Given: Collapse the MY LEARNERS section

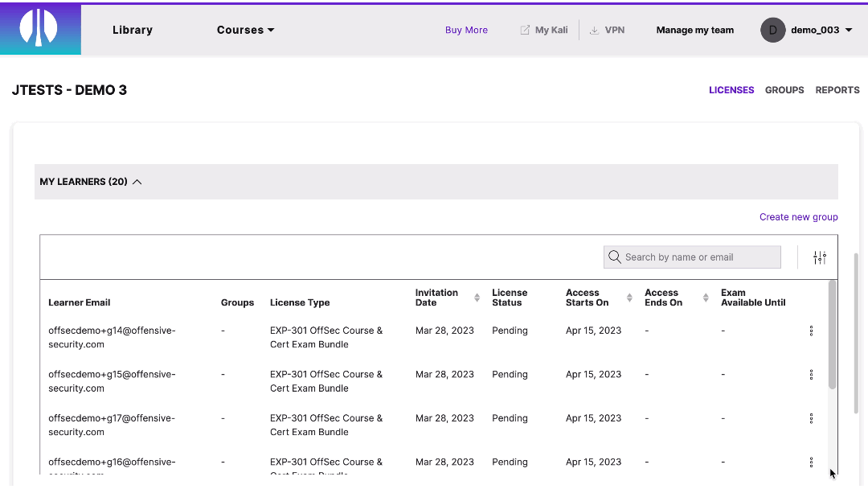Looking at the screenshot, I should [x=137, y=182].
